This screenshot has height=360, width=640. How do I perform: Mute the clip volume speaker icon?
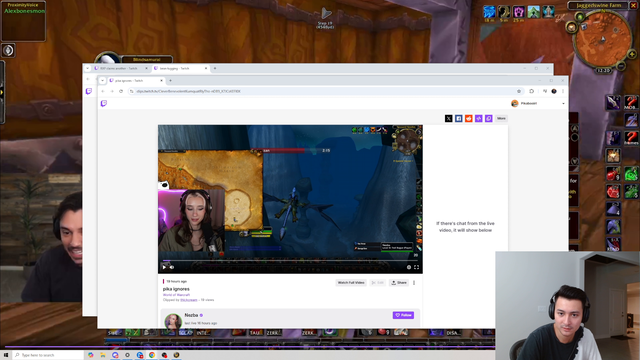[172, 267]
